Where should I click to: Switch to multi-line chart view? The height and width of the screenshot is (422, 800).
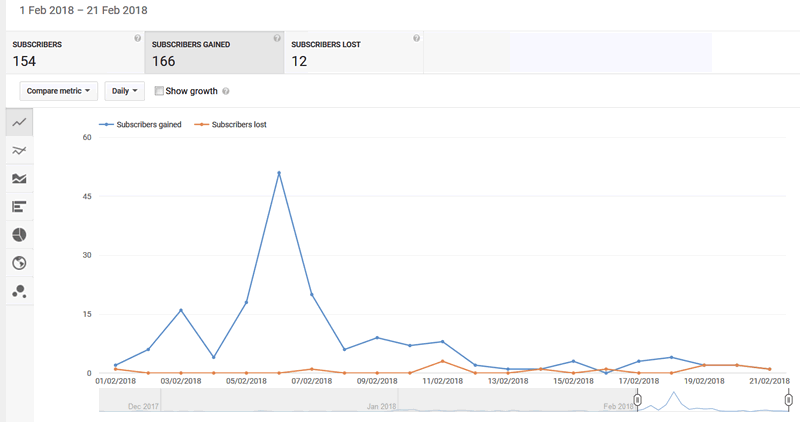(19, 150)
